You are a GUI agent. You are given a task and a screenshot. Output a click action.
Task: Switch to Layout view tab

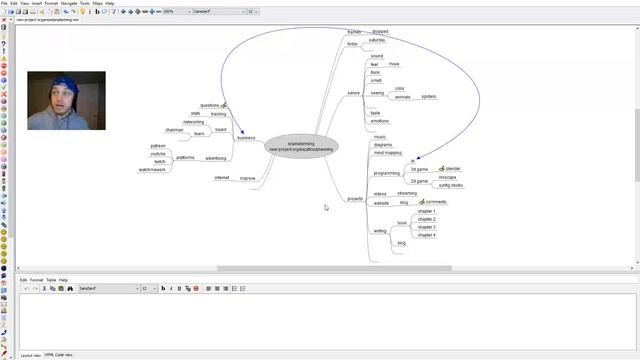31,356
